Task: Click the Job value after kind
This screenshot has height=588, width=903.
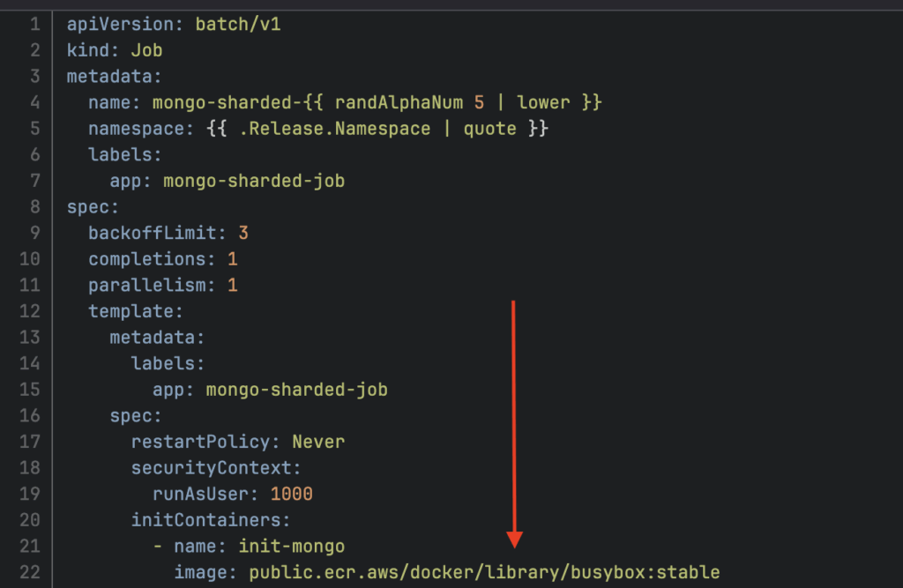Action: 146,50
